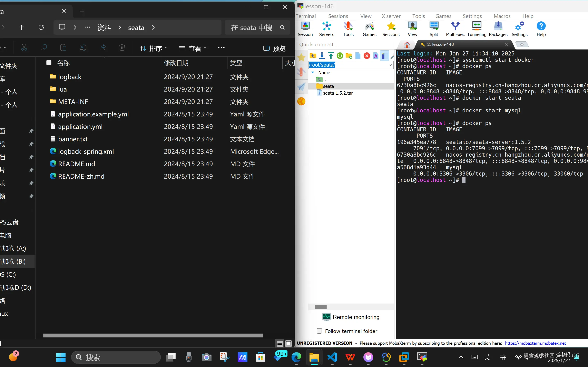Click the green SFTP refresh icon
This screenshot has height=367, width=588.
tap(340, 56)
